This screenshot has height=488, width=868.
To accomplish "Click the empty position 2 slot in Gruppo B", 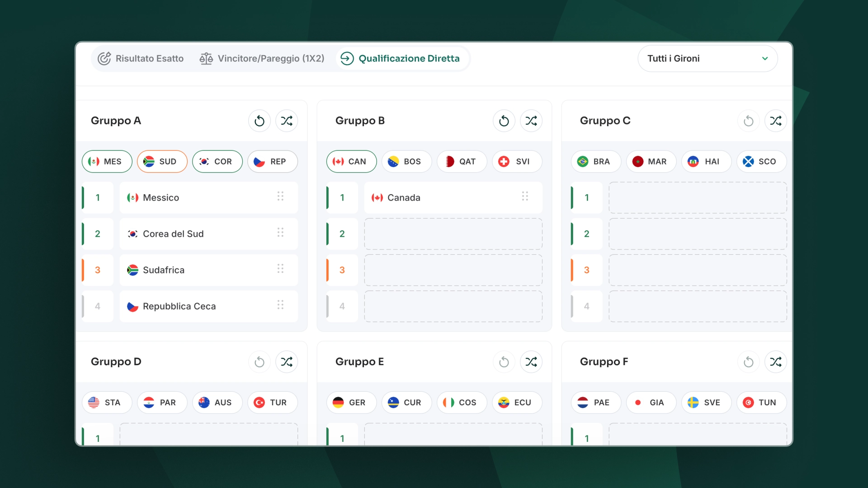I will pyautogui.click(x=453, y=234).
